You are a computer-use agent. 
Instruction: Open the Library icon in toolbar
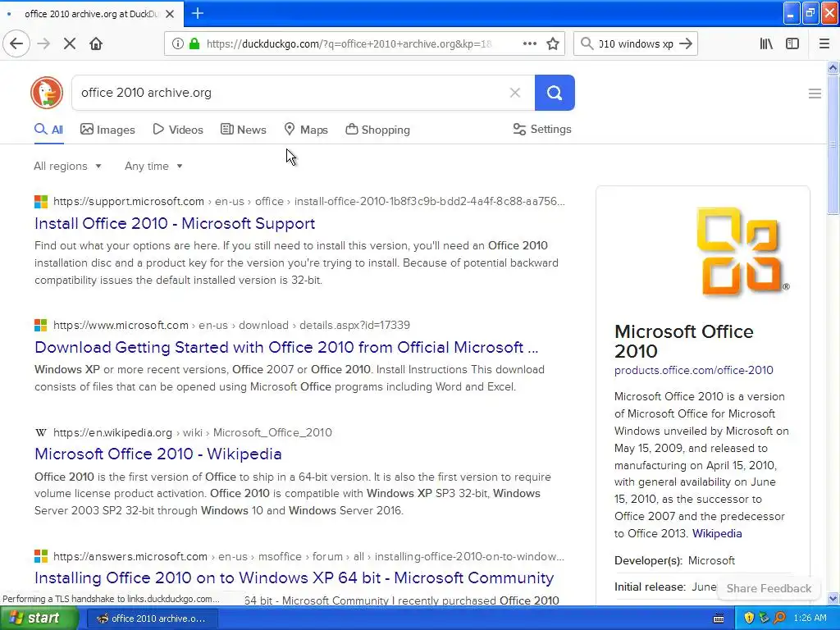[766, 43]
